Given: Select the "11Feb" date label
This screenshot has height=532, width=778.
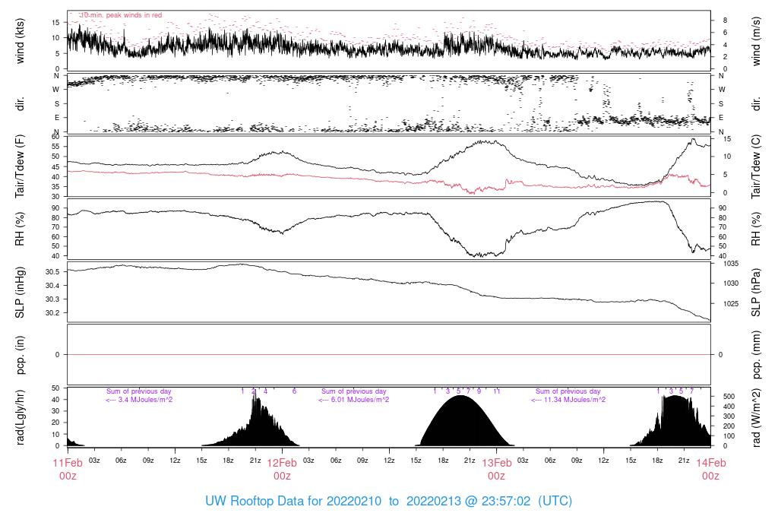Looking at the screenshot, I should tap(68, 463).
